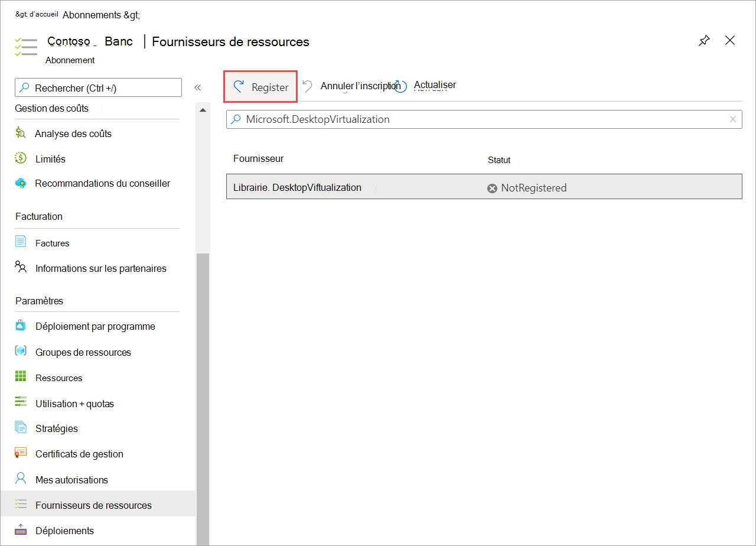The width and height of the screenshot is (756, 546).
Task: Pin the Fournisseurs de ressources blade
Action: pos(704,41)
